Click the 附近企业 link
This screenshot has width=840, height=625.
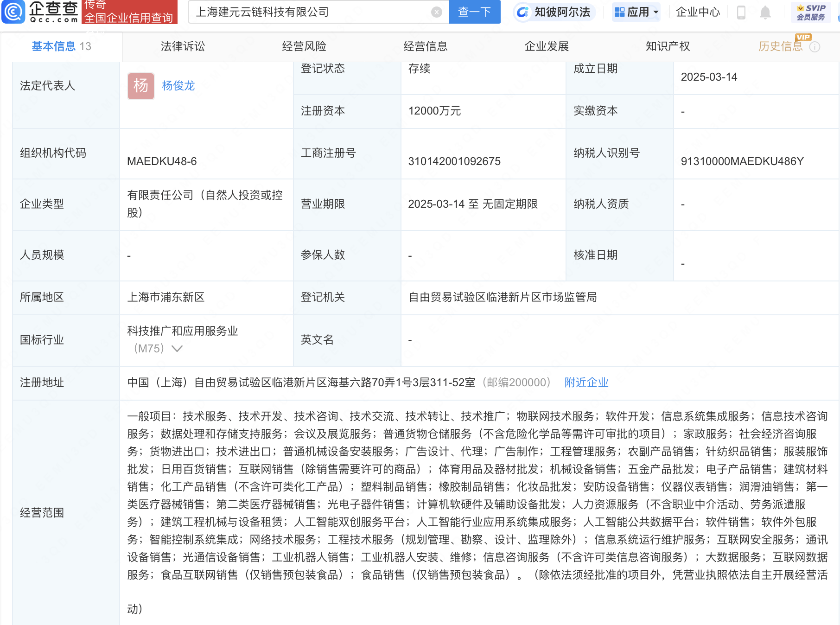(586, 383)
